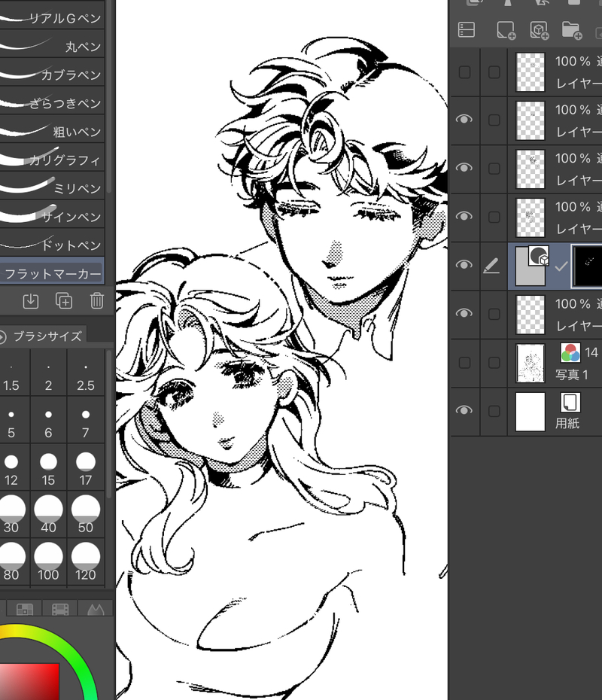This screenshot has width=602, height=700.
Task: Hide the second layer from top
Action: click(x=464, y=119)
